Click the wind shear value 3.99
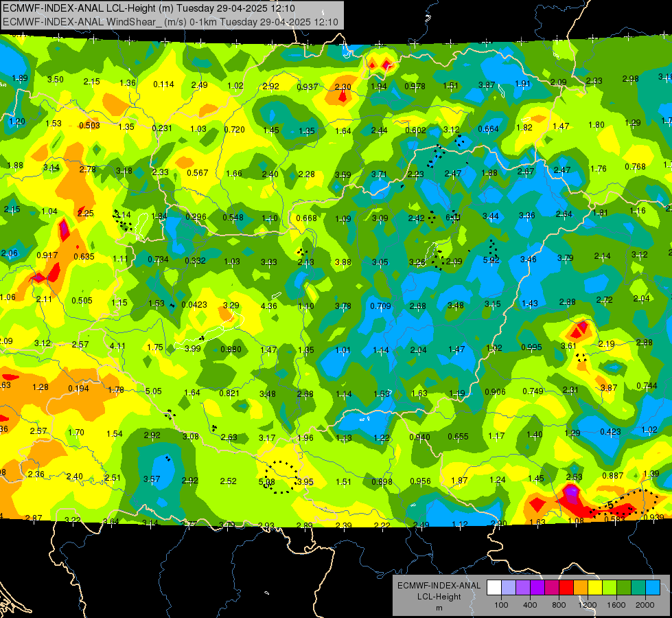Image resolution: width=672 pixels, height=618 pixels. [192, 348]
